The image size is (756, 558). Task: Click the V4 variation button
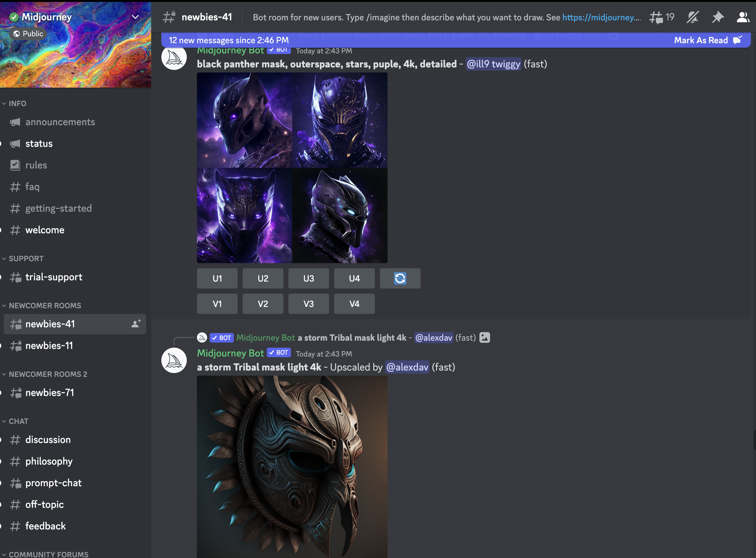click(x=354, y=304)
